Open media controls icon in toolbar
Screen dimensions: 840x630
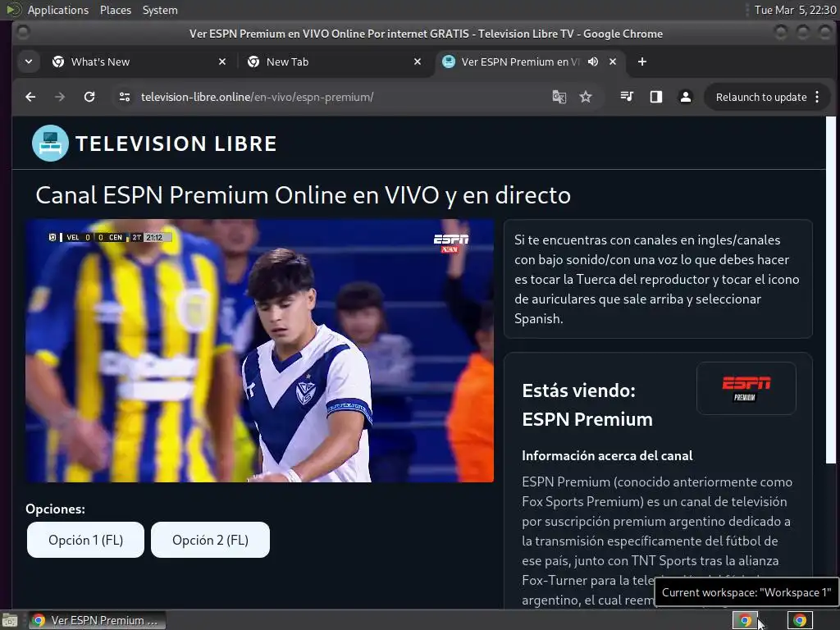tap(626, 97)
